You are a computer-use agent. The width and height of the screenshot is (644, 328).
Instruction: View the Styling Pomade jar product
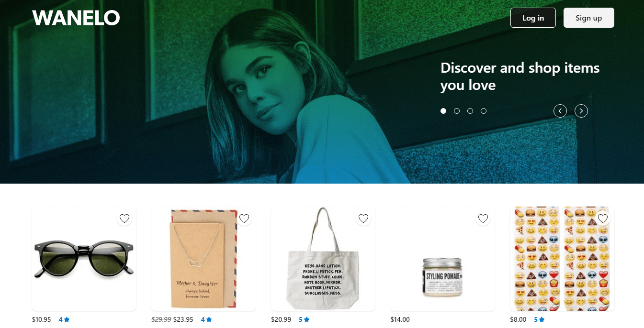point(442,259)
